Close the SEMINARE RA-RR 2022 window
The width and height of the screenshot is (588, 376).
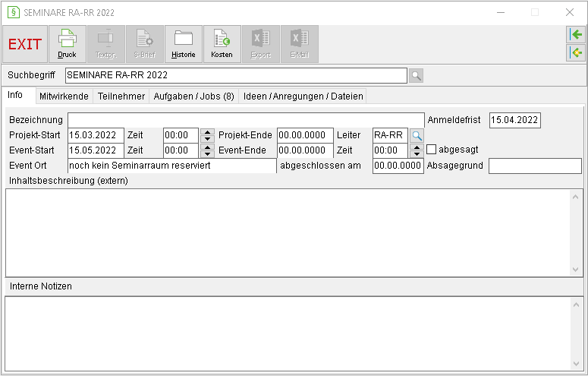tap(570, 12)
